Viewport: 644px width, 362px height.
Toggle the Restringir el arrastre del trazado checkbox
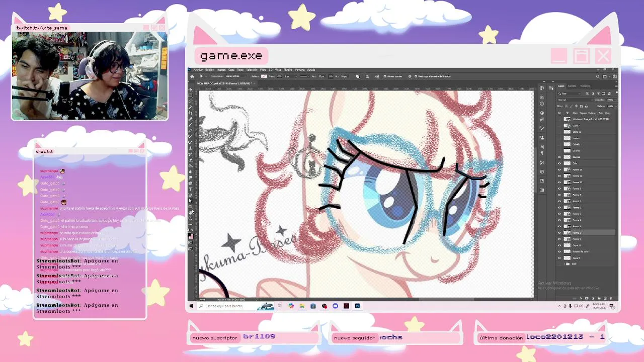[x=416, y=76]
